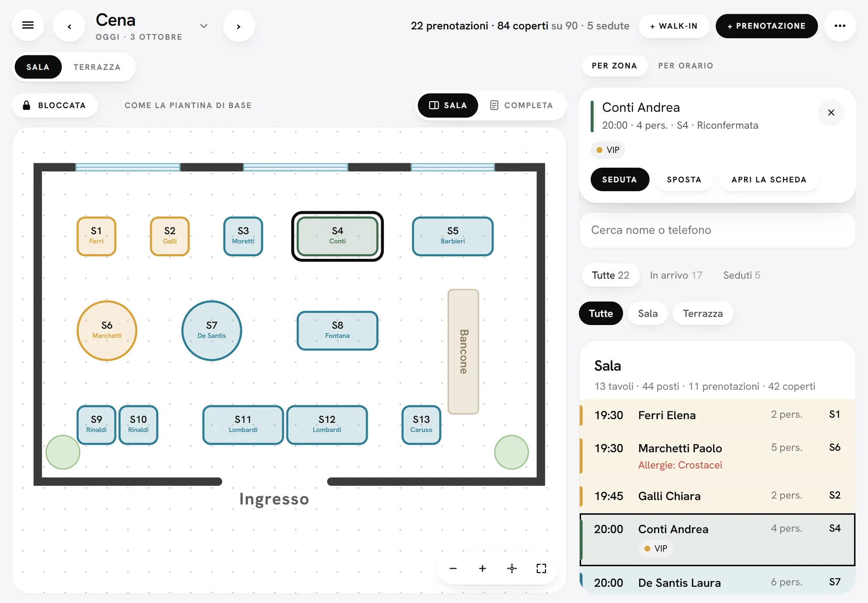Select round table S6 Marchetti
Image resolution: width=868 pixels, height=603 pixels.
pyautogui.click(x=107, y=330)
